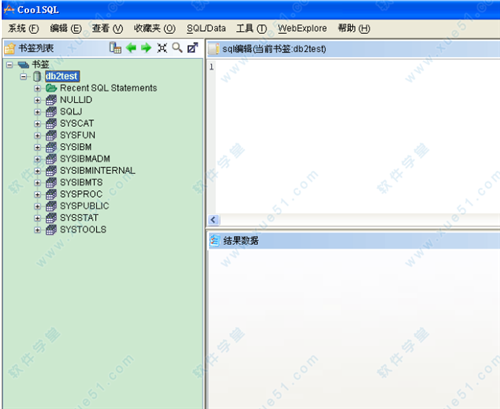Click the Recent SQL Statements folder icon
The height and width of the screenshot is (409, 500).
(x=51, y=88)
